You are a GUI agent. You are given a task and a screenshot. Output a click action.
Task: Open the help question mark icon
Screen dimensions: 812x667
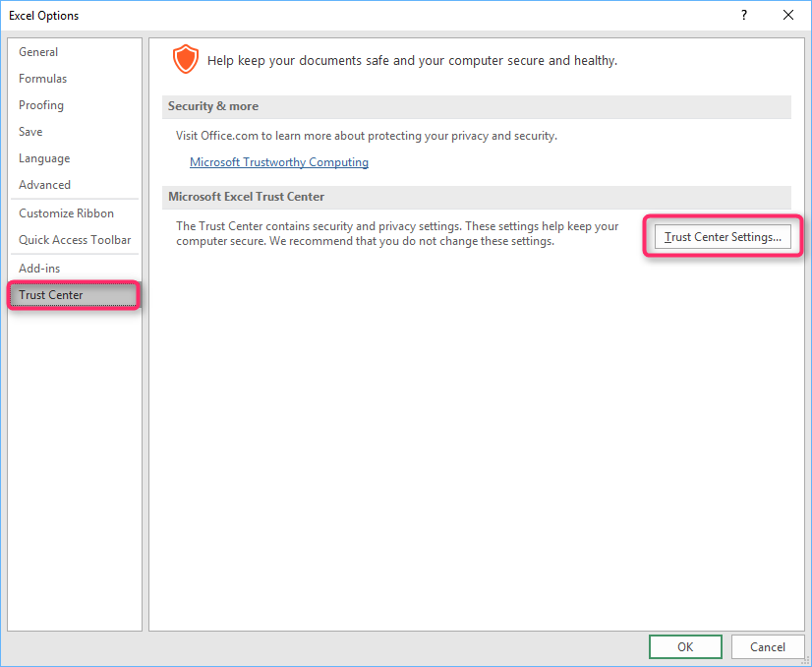pyautogui.click(x=744, y=15)
